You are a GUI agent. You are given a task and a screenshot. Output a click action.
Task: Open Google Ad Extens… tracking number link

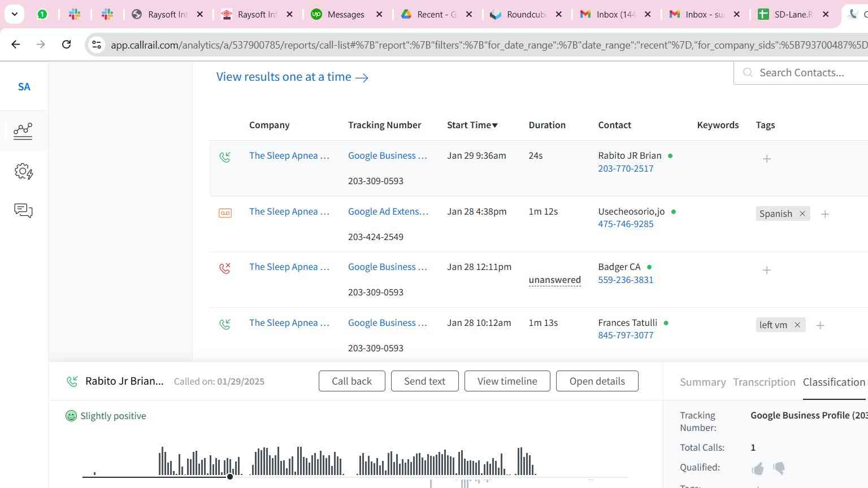tap(388, 211)
